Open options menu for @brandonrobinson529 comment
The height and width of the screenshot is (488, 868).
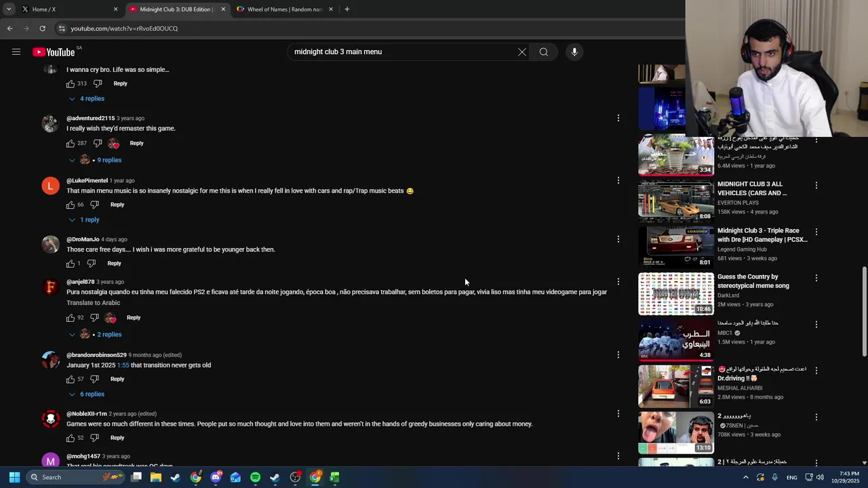pos(618,354)
